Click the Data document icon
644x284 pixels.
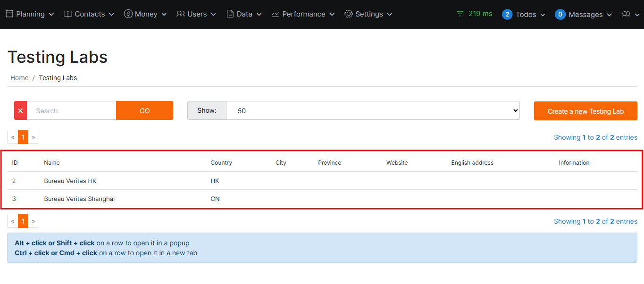click(230, 14)
